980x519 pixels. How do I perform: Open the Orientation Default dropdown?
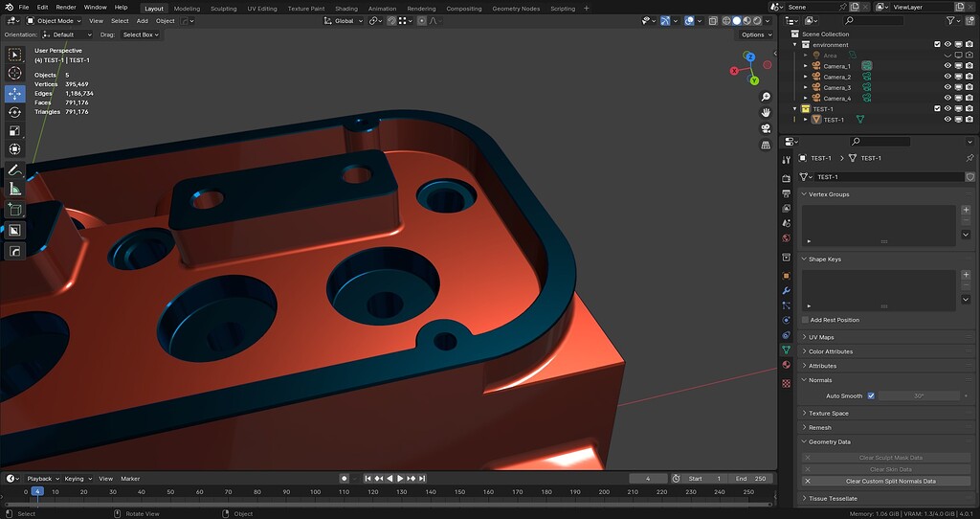[x=68, y=34]
